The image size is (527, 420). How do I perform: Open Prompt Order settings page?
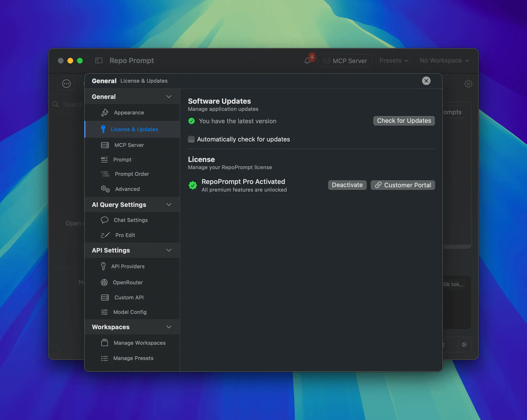132,174
